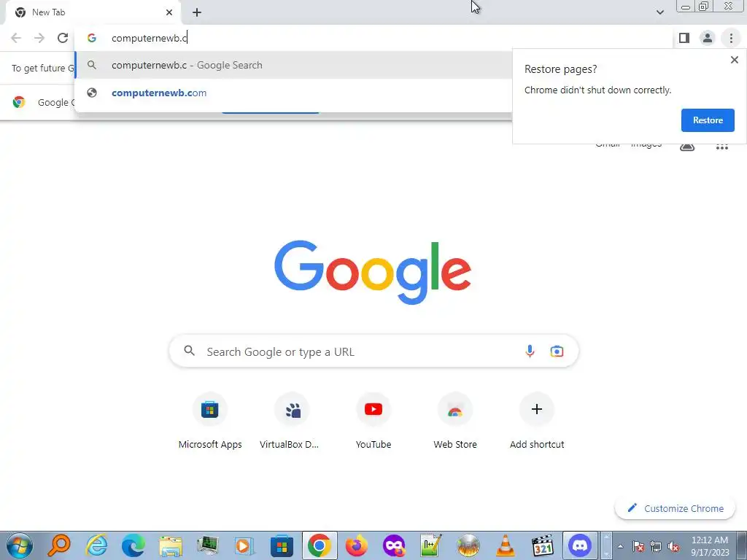This screenshot has width=747, height=560.
Task: Click the browser forward arrow
Action: pyautogui.click(x=39, y=38)
